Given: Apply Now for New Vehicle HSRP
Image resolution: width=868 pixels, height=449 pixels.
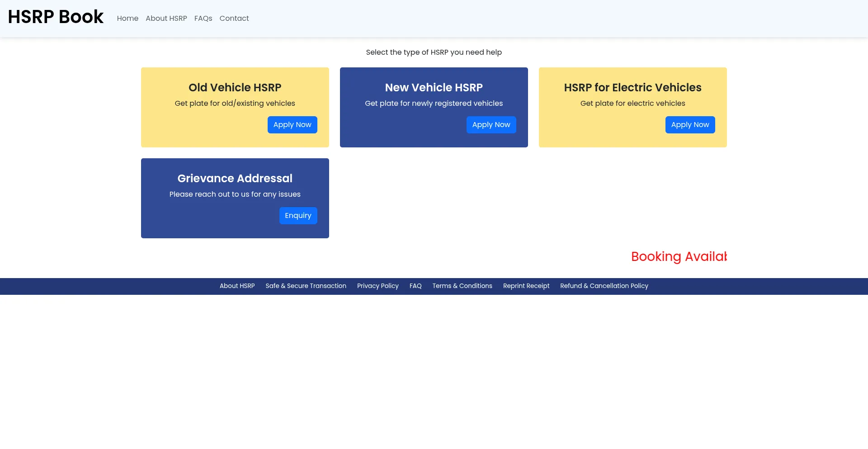Looking at the screenshot, I should pos(491,125).
